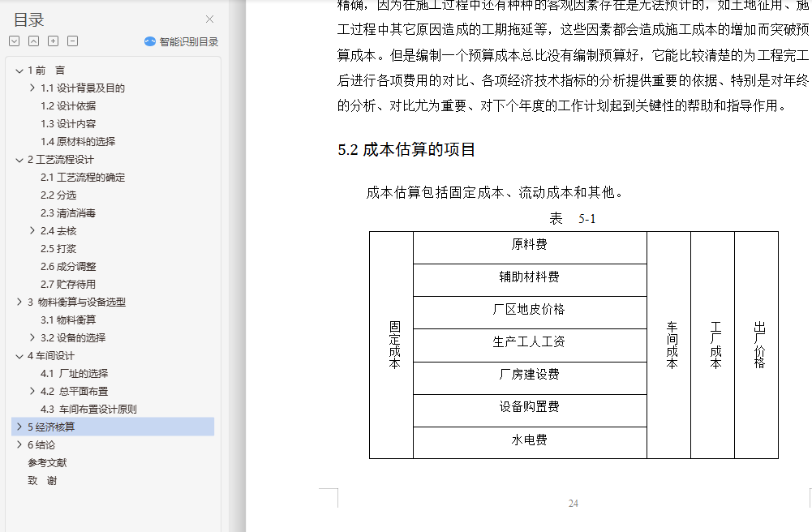Expand 6 结论 section
The height and width of the screenshot is (532, 812).
tap(19, 444)
